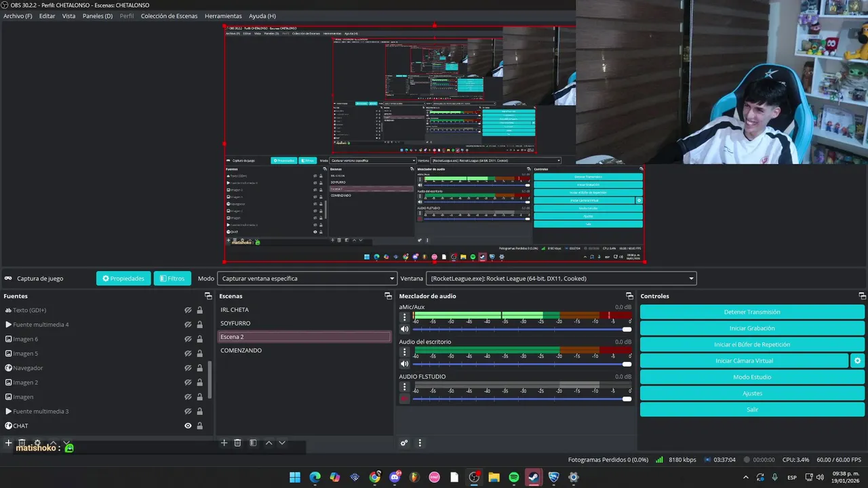Viewport: 868px width, 488px height.
Task: Click Iniciar el Búfer de Repetición
Action: click(752, 344)
